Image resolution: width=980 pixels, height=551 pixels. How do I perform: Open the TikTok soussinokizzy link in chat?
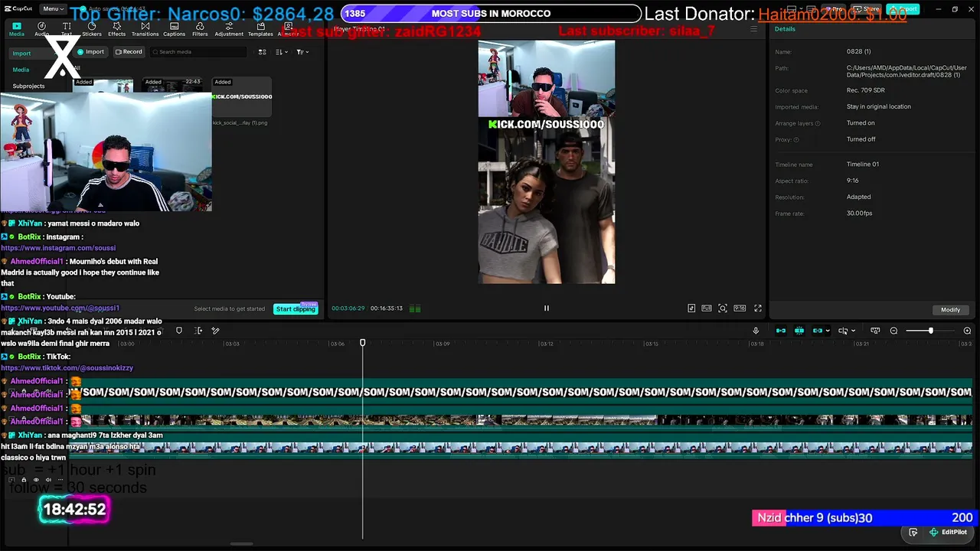(67, 368)
